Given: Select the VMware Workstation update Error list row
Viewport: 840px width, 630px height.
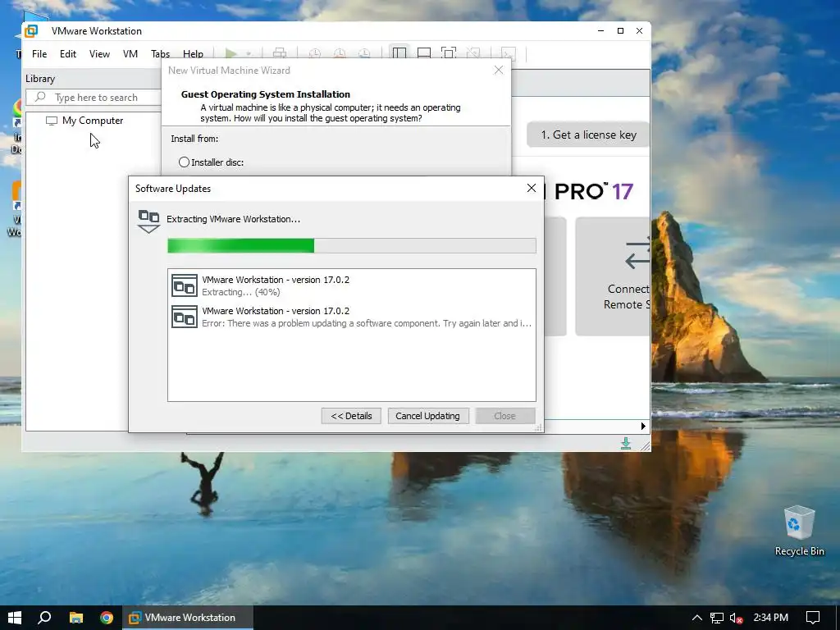Looking at the screenshot, I should pyautogui.click(x=351, y=317).
